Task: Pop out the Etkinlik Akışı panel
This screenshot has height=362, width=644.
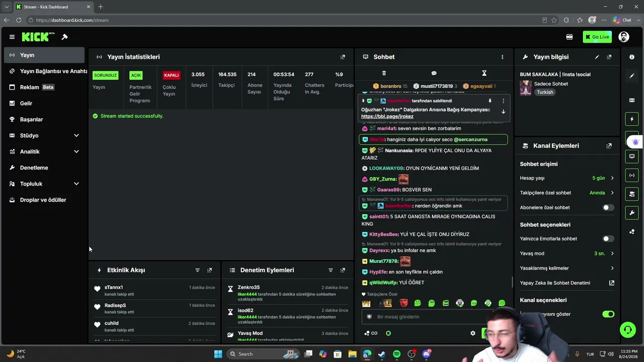Action: click(x=210, y=270)
